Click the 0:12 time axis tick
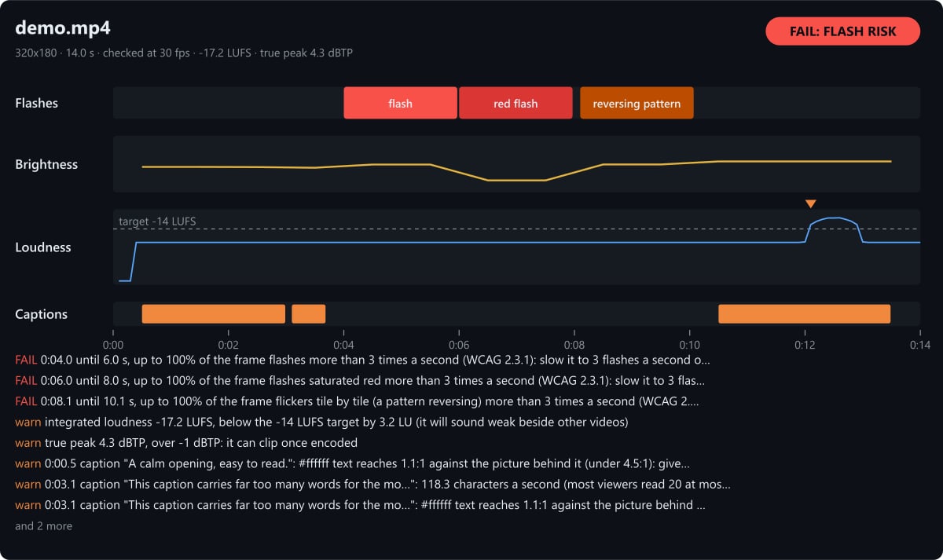This screenshot has height=560, width=943. click(x=805, y=345)
